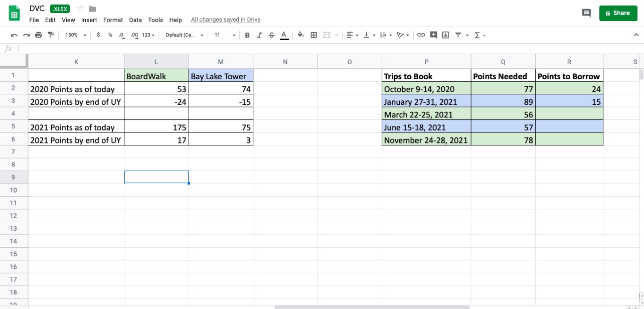This screenshot has width=644, height=309.
Task: Undo the last action
Action: click(x=14, y=35)
